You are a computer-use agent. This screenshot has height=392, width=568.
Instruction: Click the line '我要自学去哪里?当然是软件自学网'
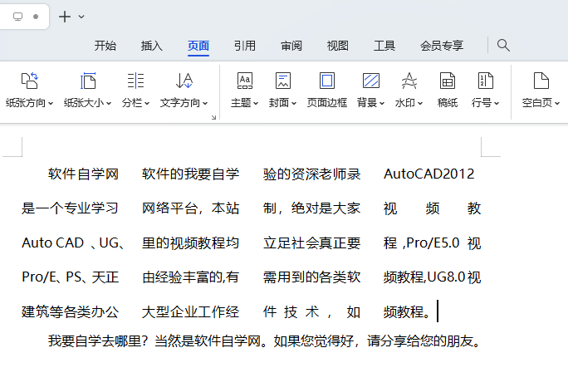(154, 341)
